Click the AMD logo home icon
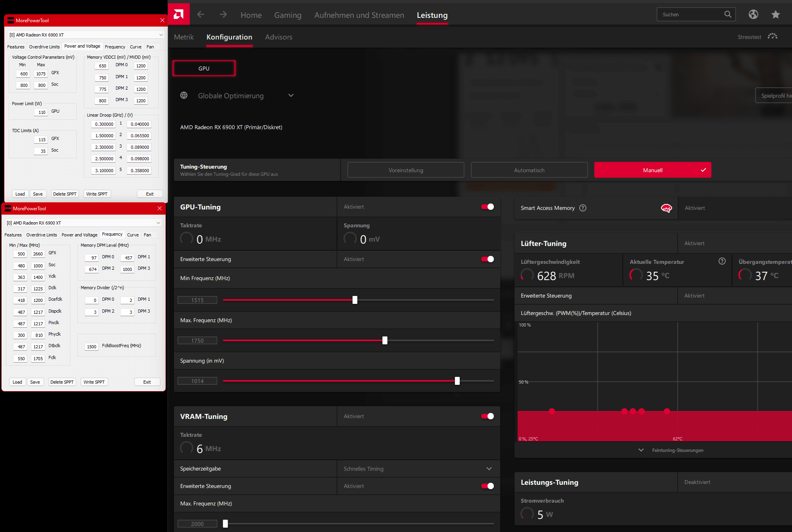Image resolution: width=792 pixels, height=532 pixels. coord(179,14)
